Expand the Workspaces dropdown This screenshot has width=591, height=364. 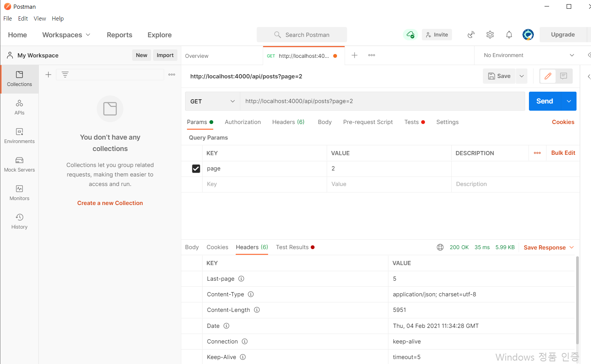66,35
